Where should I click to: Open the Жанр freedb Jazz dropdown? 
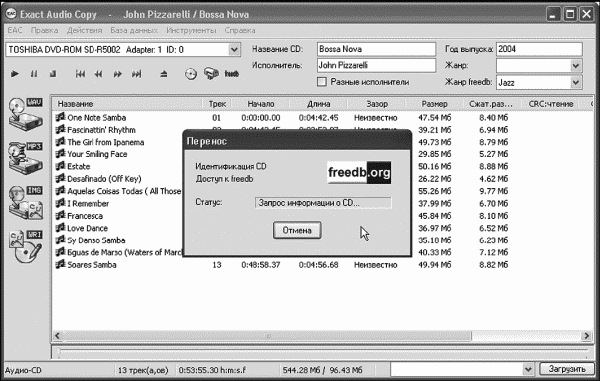click(576, 83)
